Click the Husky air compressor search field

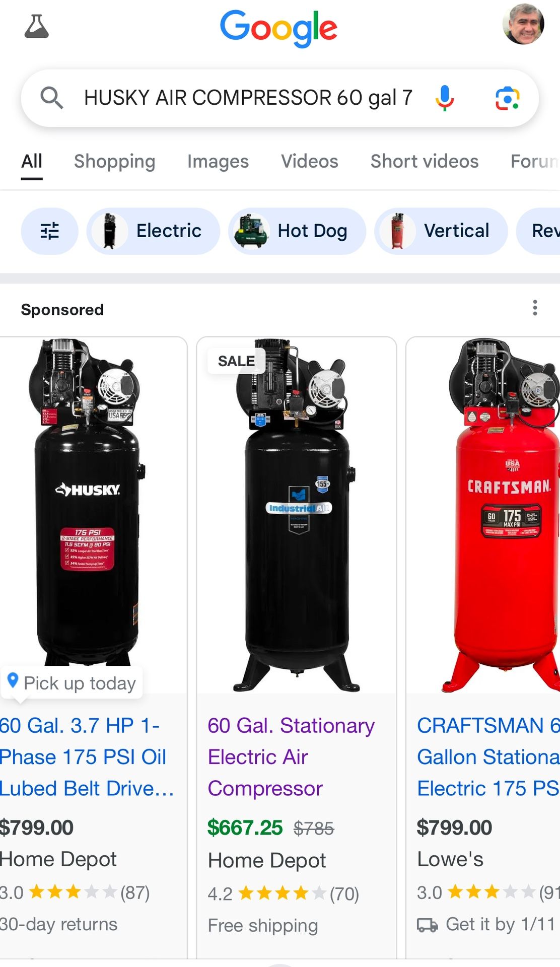[x=248, y=98]
